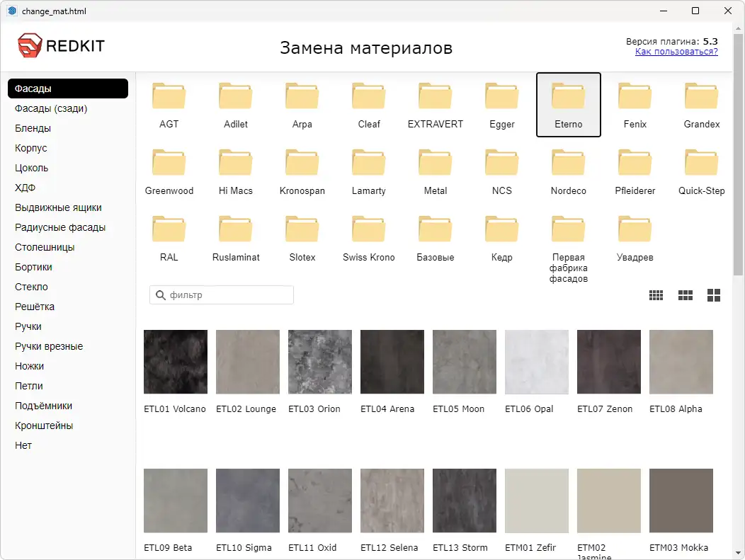
Task: Open the Кедр folder
Action: coord(501,232)
